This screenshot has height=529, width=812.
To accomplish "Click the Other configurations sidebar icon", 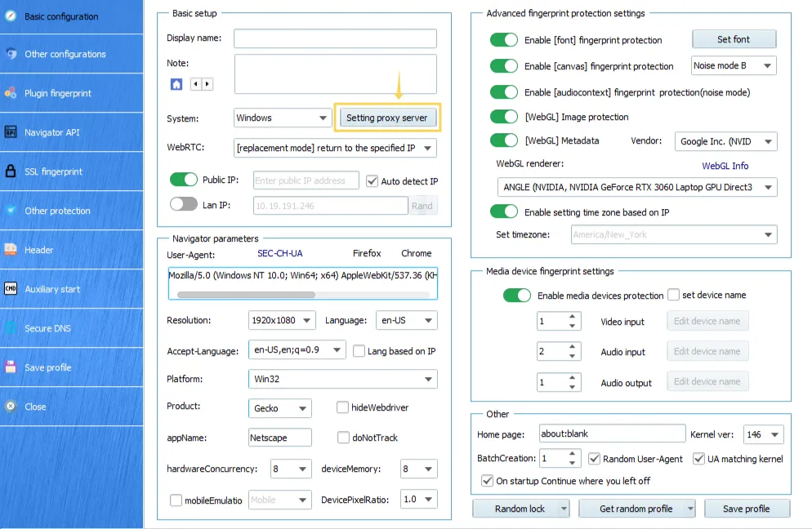I will coord(11,53).
